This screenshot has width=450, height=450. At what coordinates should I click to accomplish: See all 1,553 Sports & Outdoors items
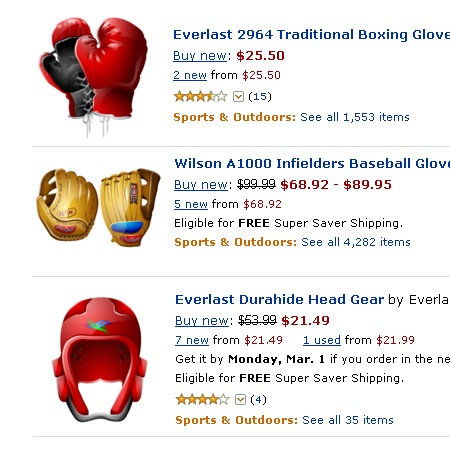[355, 117]
